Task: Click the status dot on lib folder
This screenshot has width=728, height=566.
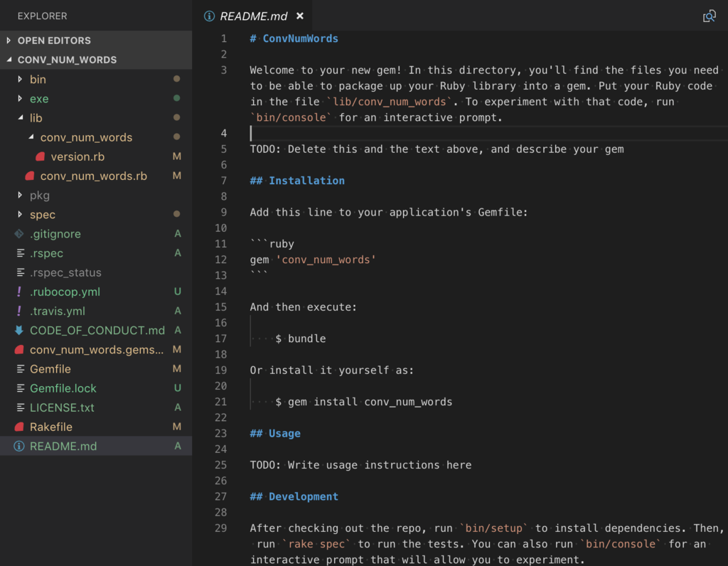Action: click(176, 117)
